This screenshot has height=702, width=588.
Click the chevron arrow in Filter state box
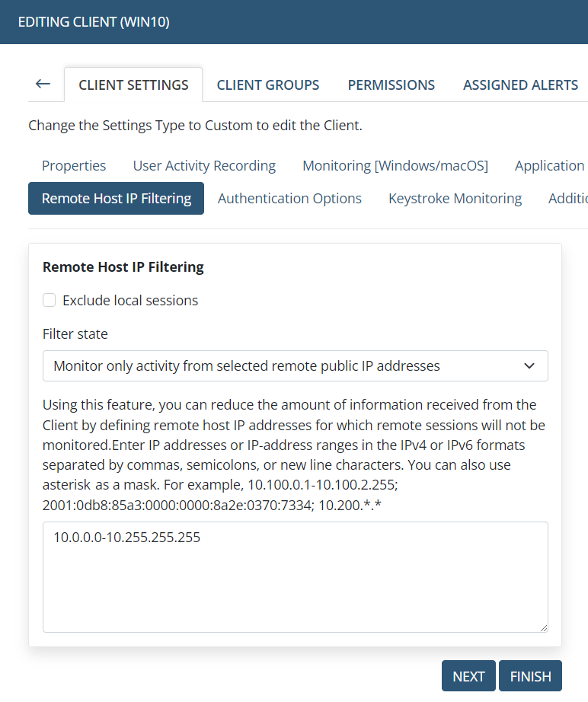(530, 366)
